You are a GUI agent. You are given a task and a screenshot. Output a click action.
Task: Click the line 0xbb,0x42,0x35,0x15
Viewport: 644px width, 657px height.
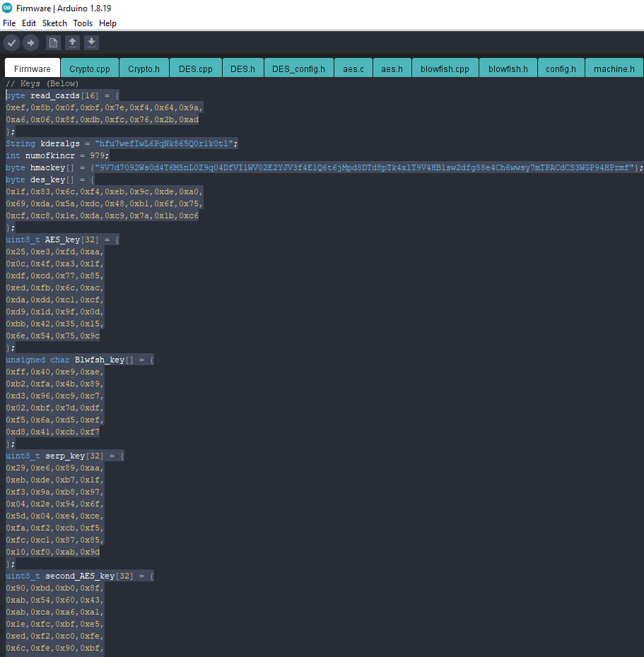[x=54, y=324]
